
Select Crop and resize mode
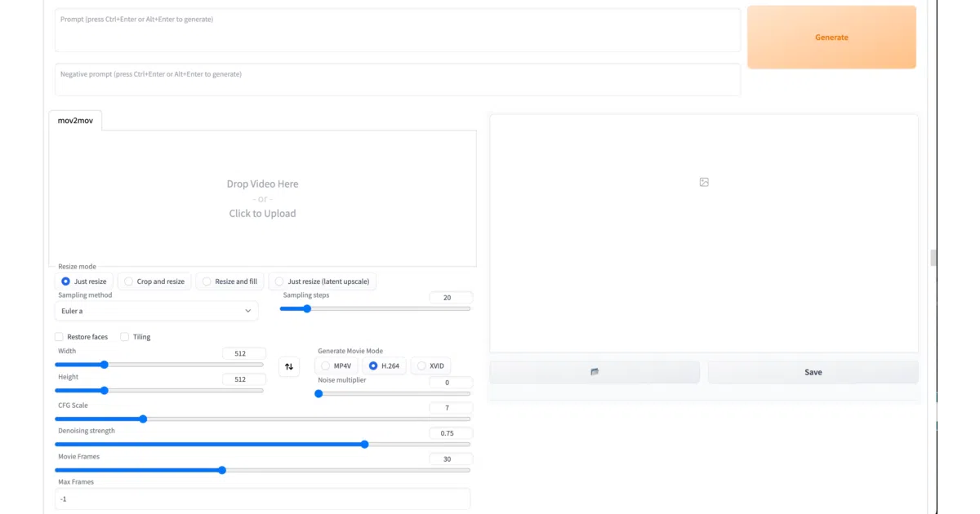[154, 281]
